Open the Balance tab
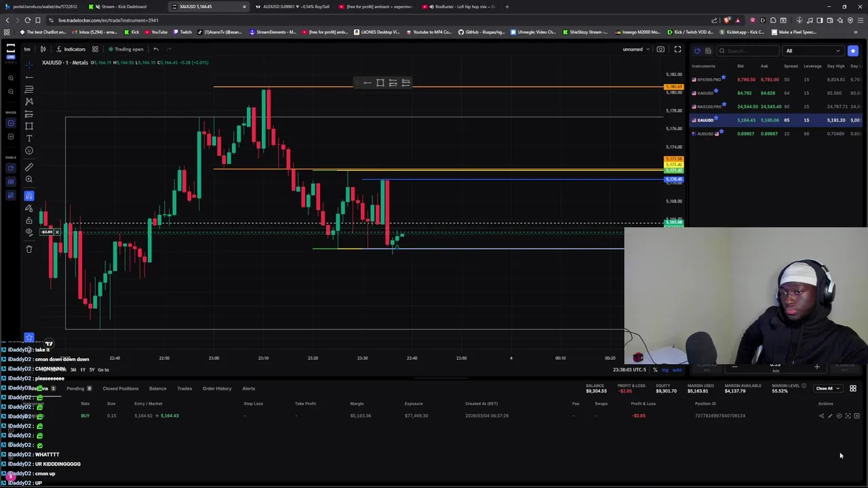The image size is (868, 488). [157, 388]
